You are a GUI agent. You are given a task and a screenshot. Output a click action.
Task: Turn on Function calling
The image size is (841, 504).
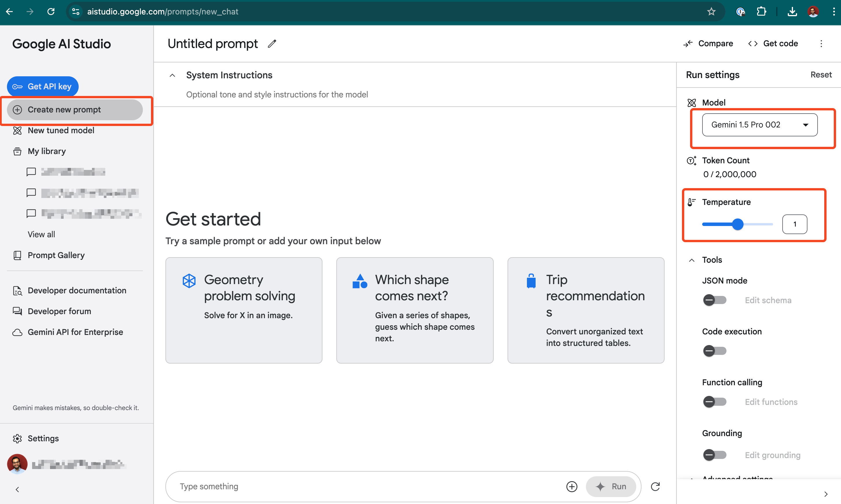pyautogui.click(x=714, y=402)
